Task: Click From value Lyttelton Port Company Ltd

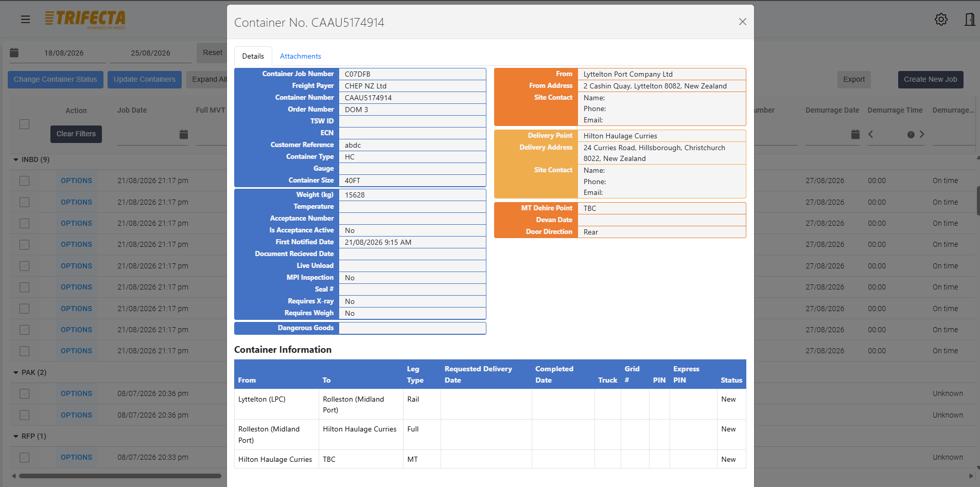Action: (x=628, y=74)
